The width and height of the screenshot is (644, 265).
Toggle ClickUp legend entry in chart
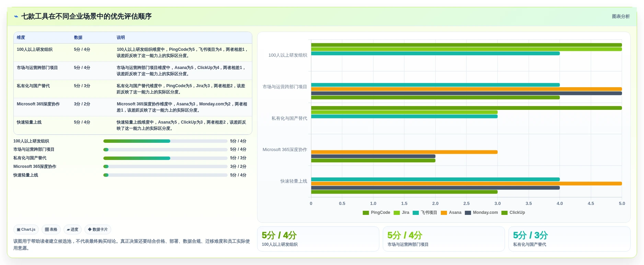(513, 213)
